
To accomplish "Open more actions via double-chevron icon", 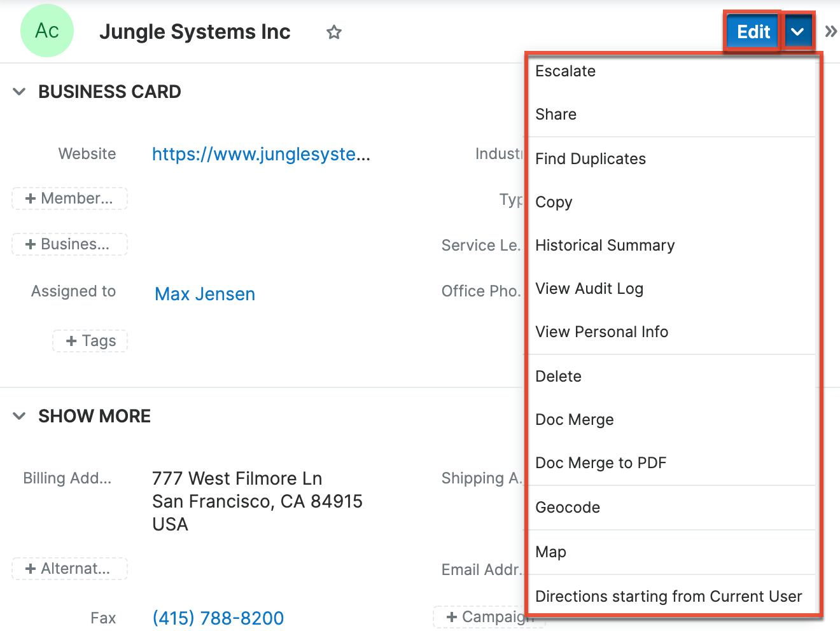I will (x=831, y=30).
